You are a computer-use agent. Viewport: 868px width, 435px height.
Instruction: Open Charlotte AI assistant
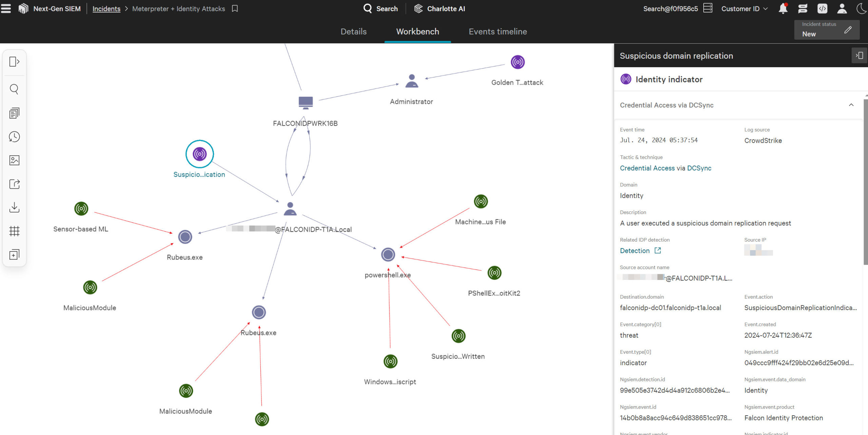pos(440,8)
